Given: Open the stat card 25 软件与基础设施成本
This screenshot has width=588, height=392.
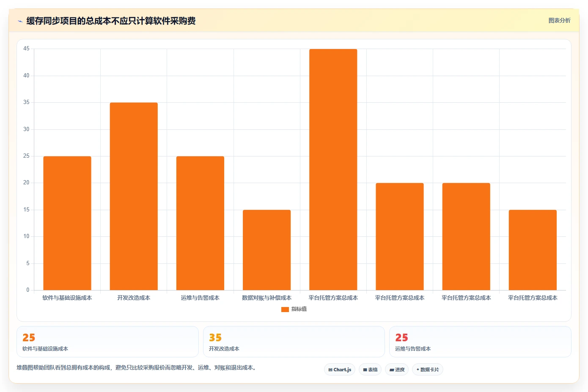Looking at the screenshot, I should (107, 342).
